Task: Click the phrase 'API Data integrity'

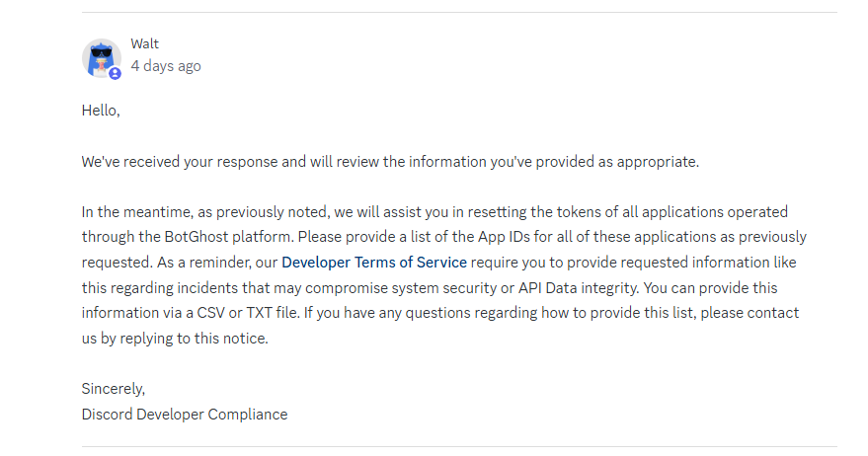Action: 578,288
